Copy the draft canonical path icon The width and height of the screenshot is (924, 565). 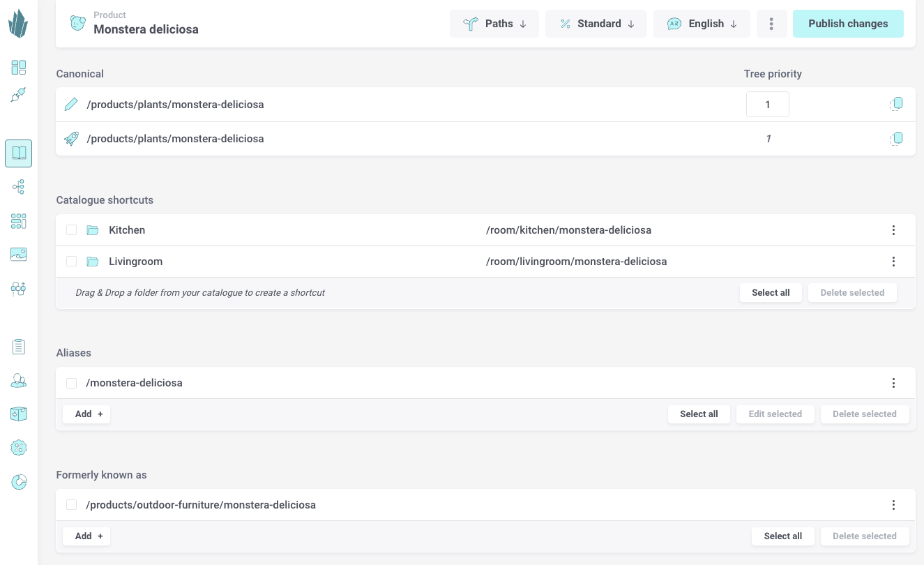[896, 105]
